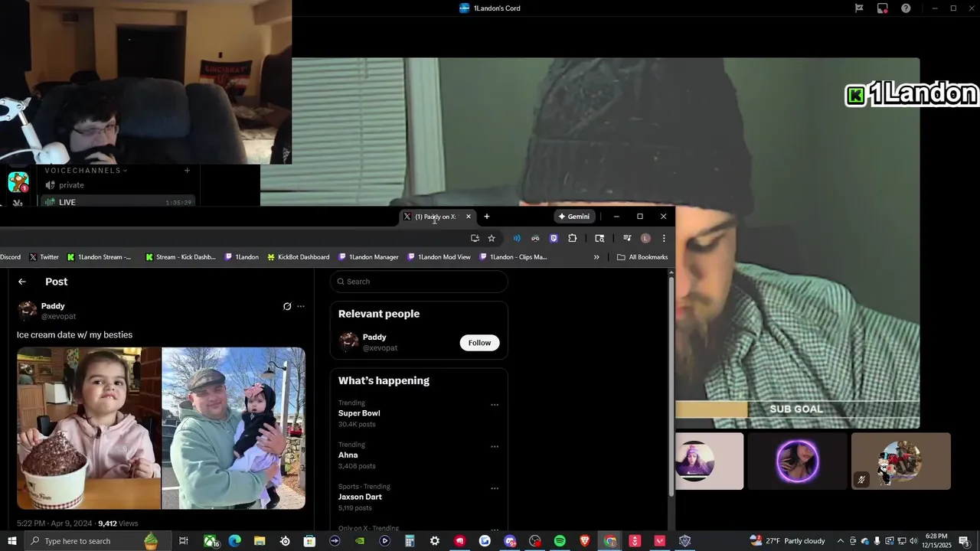Select the muted participant tile
Viewport: 980px width, 551px height.
(x=901, y=461)
